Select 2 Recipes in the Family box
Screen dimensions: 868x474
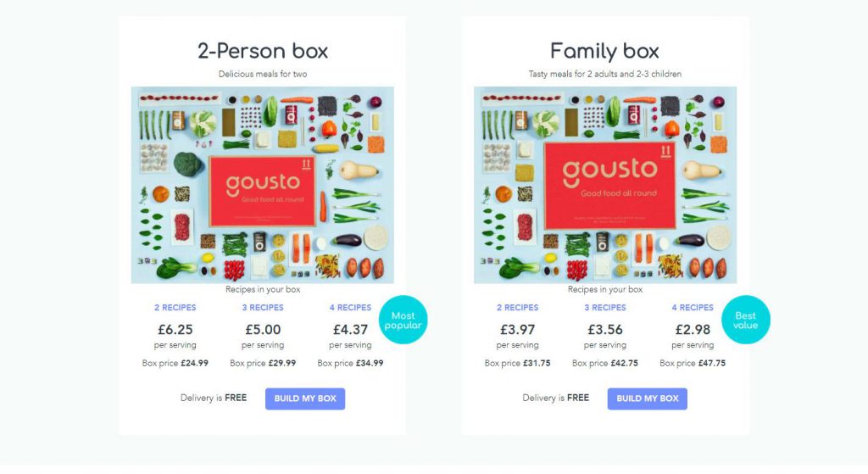(x=518, y=307)
